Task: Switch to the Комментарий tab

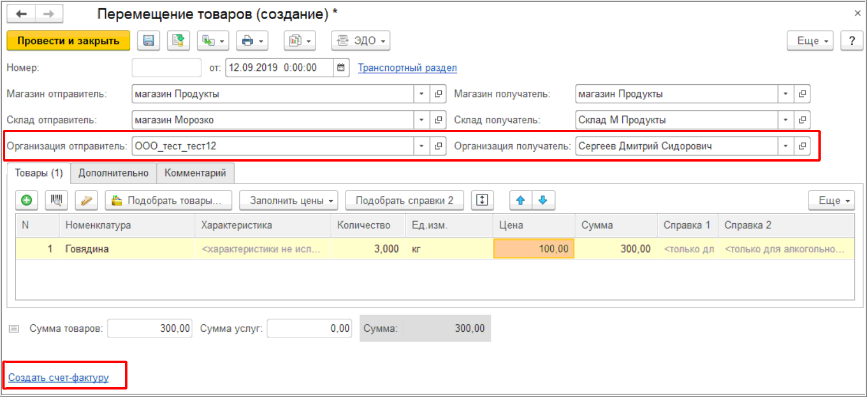Action: pyautogui.click(x=196, y=173)
